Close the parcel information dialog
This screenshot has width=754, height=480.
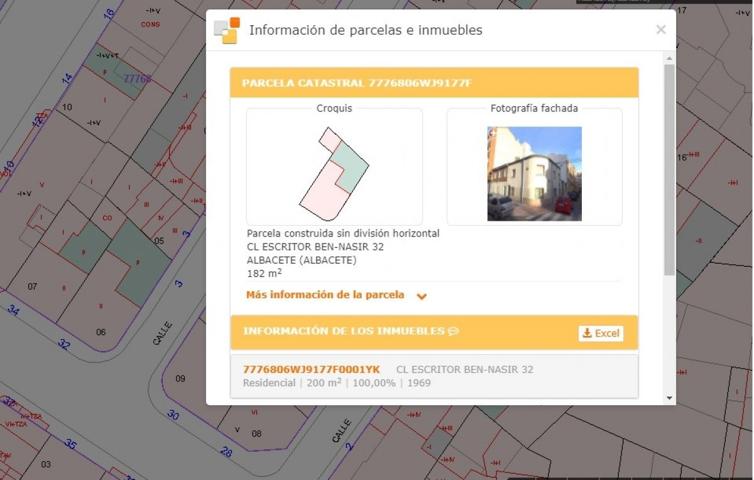point(661,30)
